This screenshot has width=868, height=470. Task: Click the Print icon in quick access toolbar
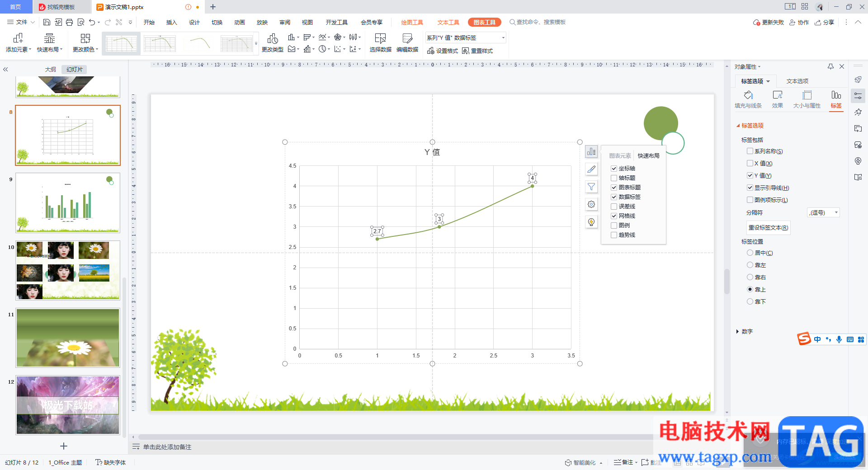pyautogui.click(x=69, y=22)
